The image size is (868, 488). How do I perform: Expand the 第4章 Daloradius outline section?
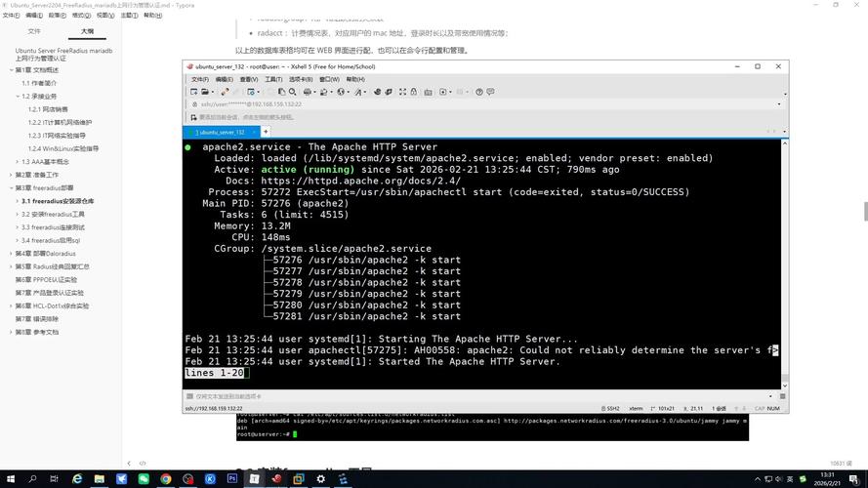11,254
